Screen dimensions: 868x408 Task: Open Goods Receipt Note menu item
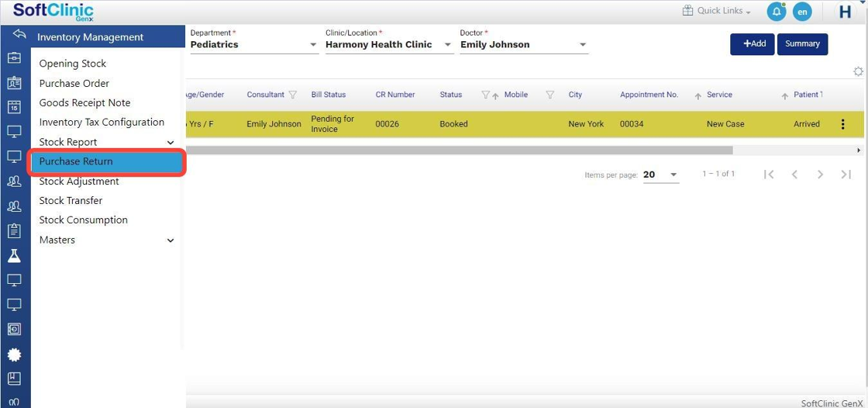coord(84,102)
